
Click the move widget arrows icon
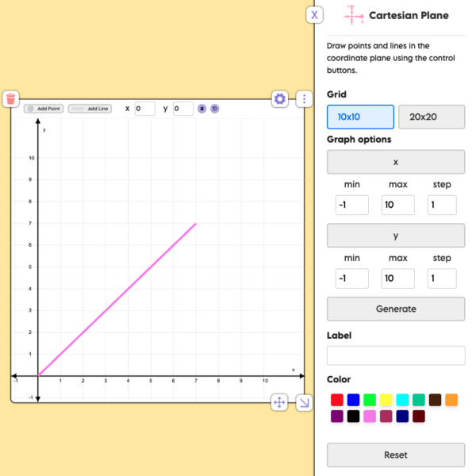click(279, 402)
